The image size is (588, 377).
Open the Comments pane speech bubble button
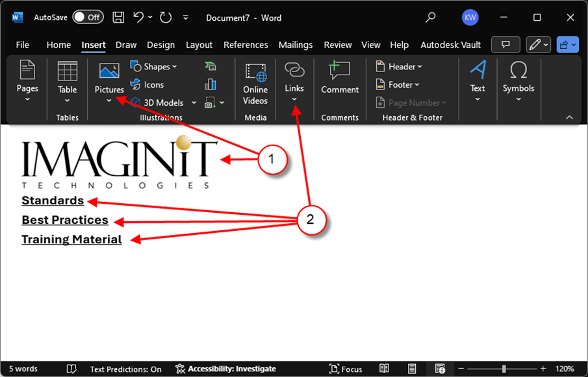[x=505, y=45]
